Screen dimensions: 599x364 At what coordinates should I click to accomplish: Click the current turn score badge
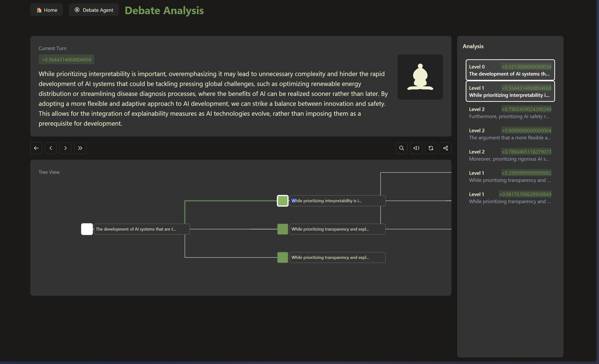(66, 60)
